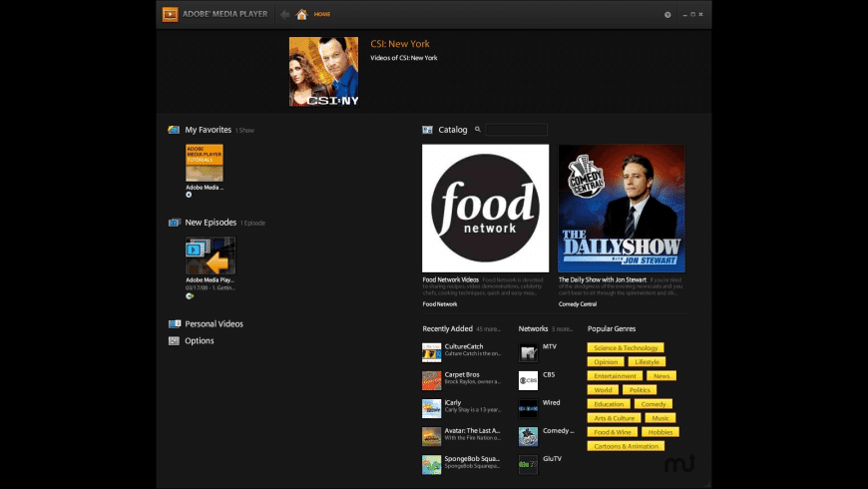Play the Adobe Media Player new episode thumbnail

(x=211, y=255)
